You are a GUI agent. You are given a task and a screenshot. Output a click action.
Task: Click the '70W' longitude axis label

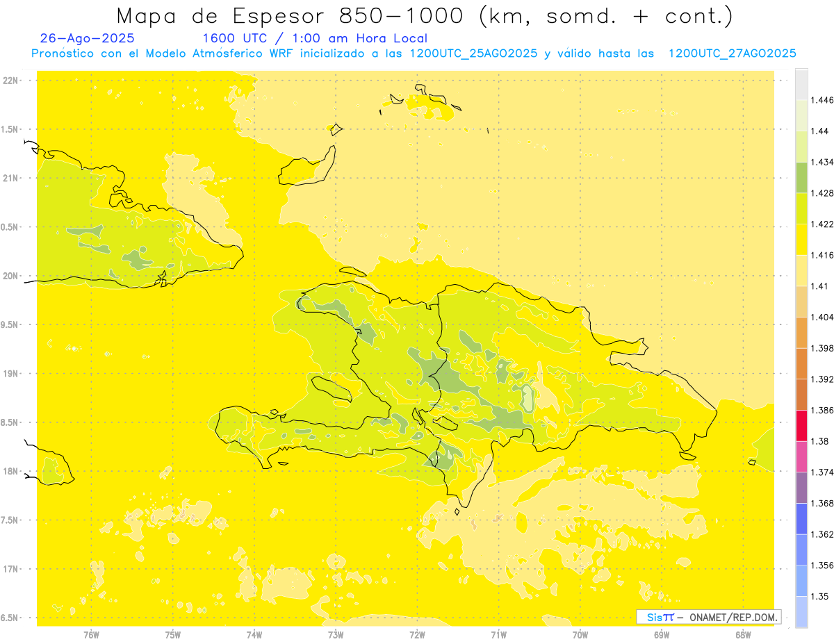click(x=580, y=634)
